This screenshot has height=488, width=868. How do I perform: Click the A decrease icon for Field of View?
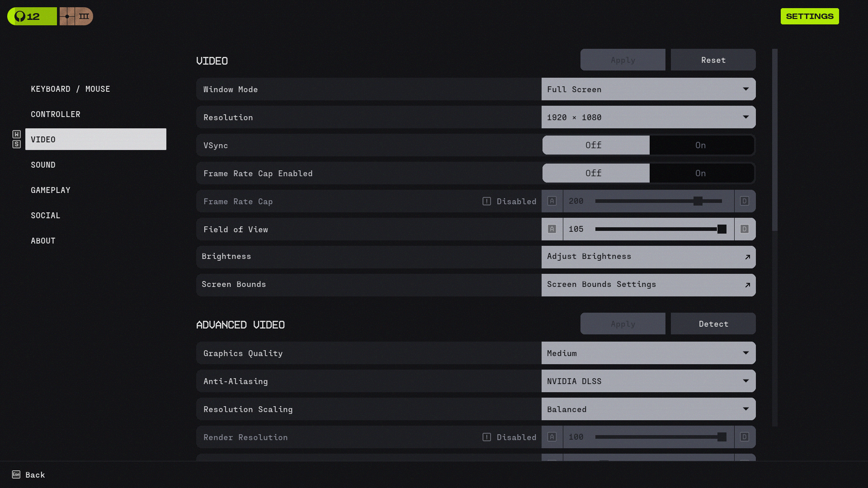point(552,229)
